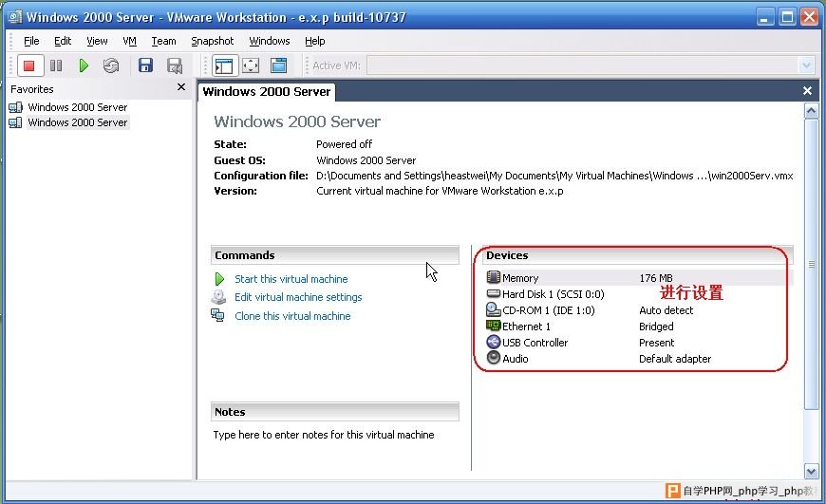826x504 pixels.
Task: Click the Ethernet 1 device label
Action: [526, 327]
